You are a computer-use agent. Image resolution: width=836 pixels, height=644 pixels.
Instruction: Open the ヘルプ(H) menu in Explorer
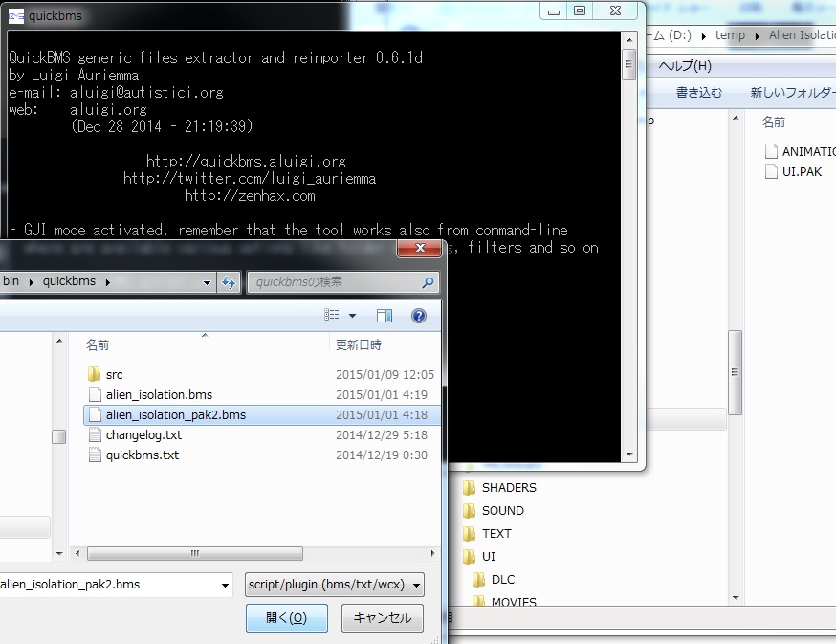685,66
